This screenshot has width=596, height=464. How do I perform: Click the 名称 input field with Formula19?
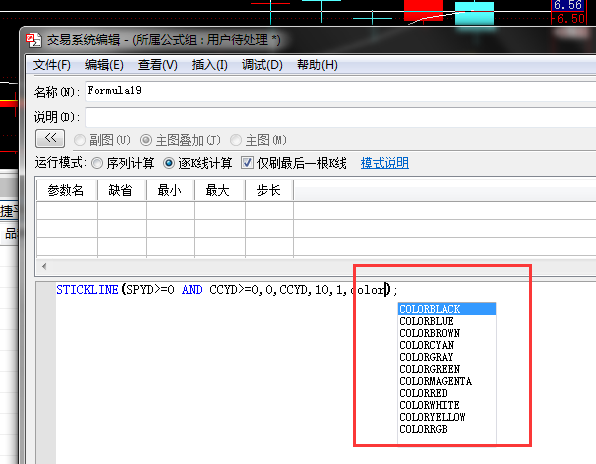pos(341,91)
